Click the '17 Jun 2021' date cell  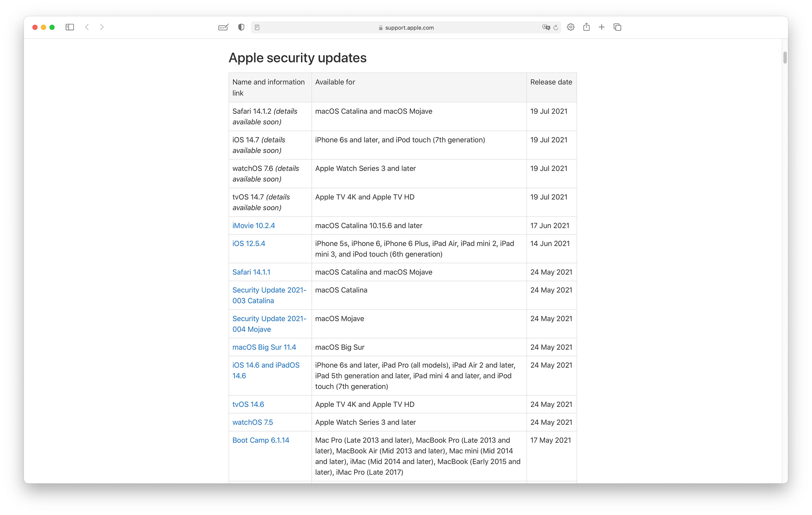tap(552, 226)
